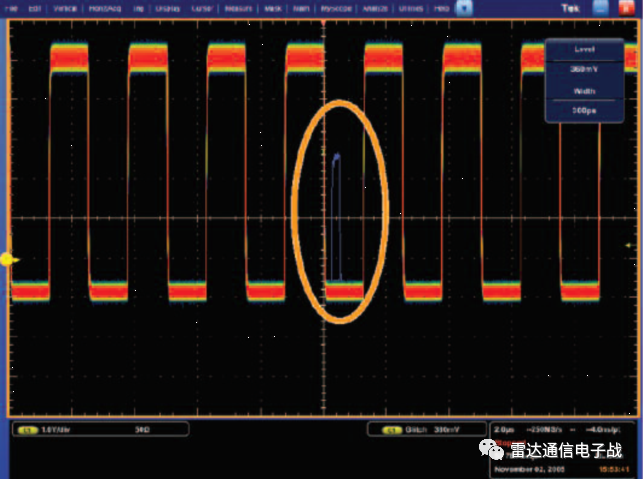Open the Display menu
The width and height of the screenshot is (643, 479).
click(168, 8)
